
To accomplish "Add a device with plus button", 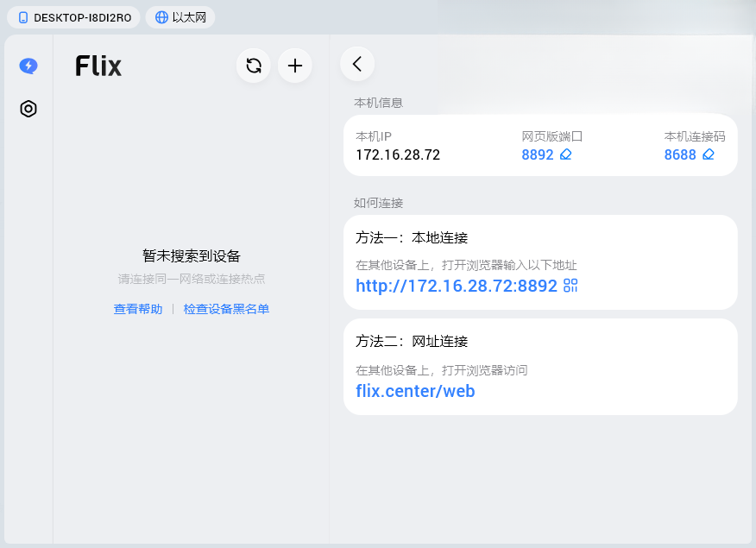I will coord(295,66).
